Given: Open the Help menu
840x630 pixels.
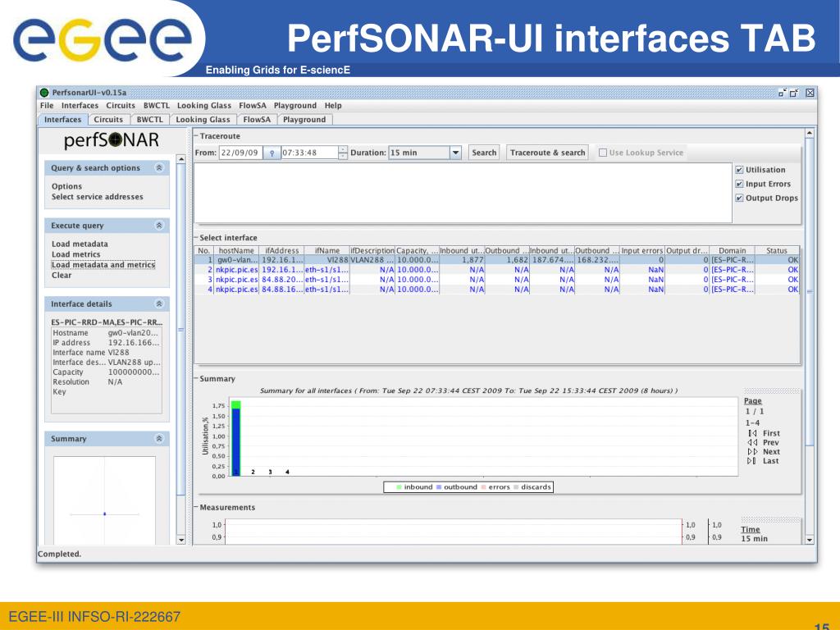Looking at the screenshot, I should click(x=333, y=106).
